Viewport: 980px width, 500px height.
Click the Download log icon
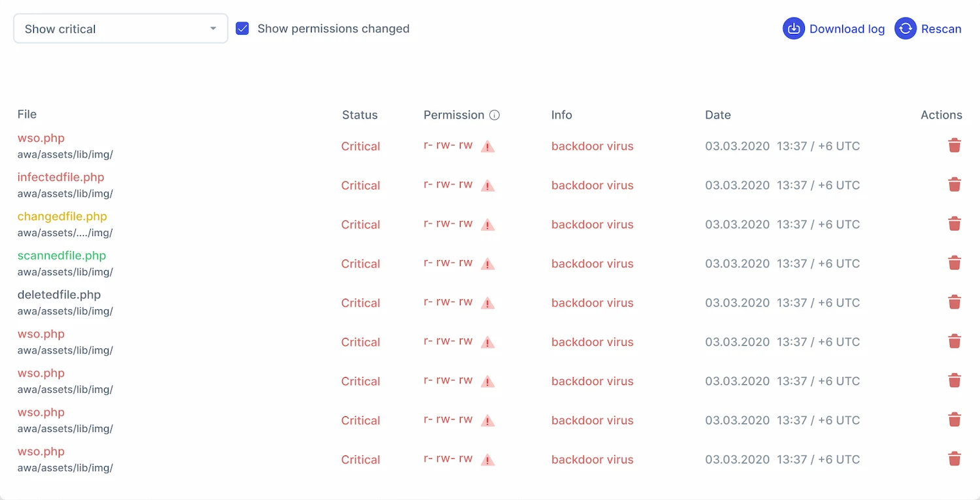[794, 29]
